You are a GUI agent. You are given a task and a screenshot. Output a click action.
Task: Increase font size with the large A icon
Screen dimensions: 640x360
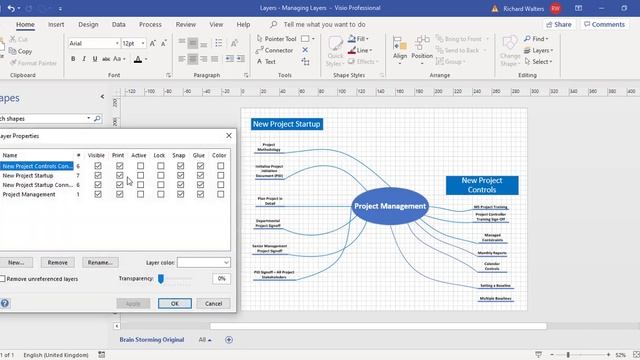click(x=153, y=43)
